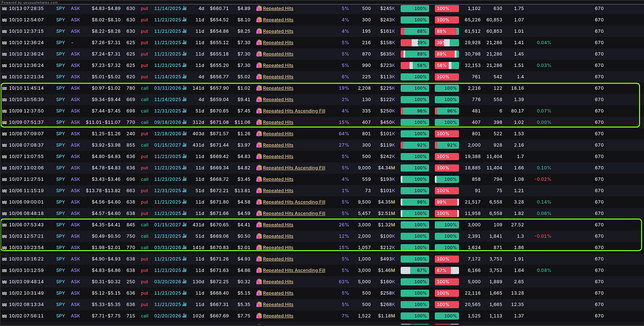
Task: Open Repeated Hits link in the 10/08 07:08:37 row
Action: point(278,145)
